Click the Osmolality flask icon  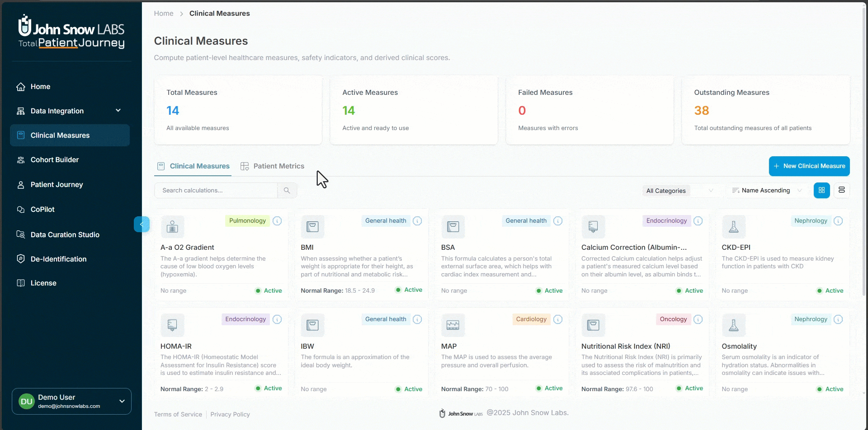pos(733,325)
